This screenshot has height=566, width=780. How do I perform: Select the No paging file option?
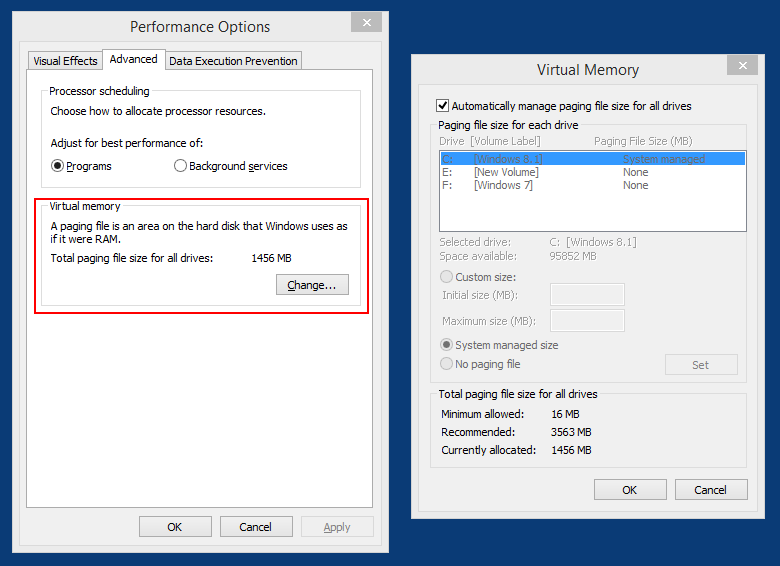click(447, 364)
